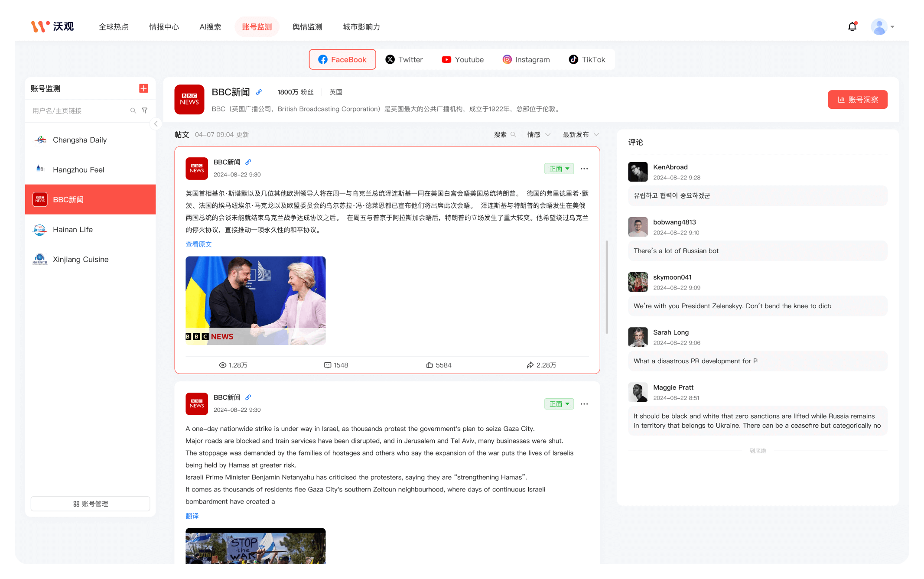The width and height of the screenshot is (924, 579).
Task: Collapse the account sidebar with the arrow
Action: click(x=156, y=124)
